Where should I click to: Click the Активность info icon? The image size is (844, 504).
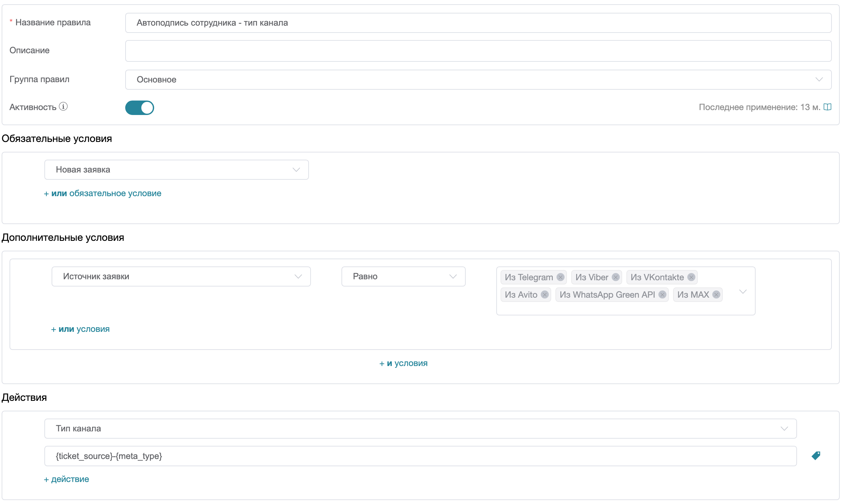click(63, 107)
